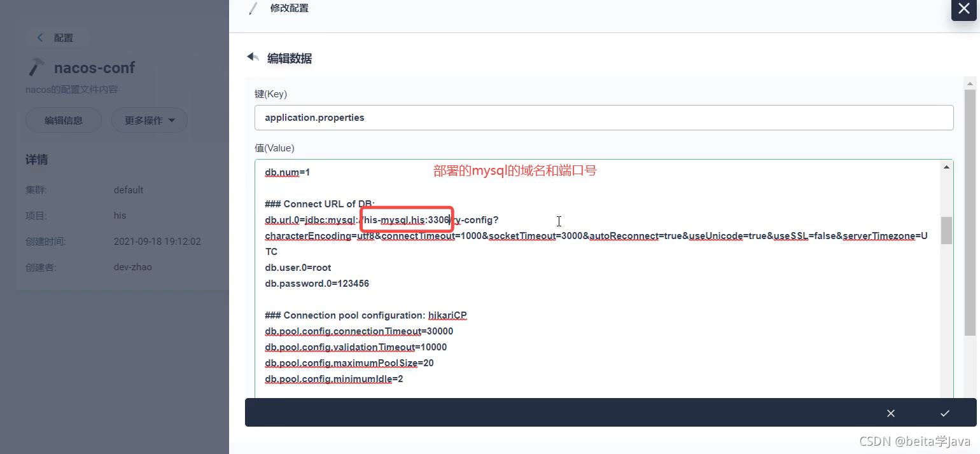The image size is (980, 454).
Task: Click the 详情 section heading
Action: click(36, 160)
